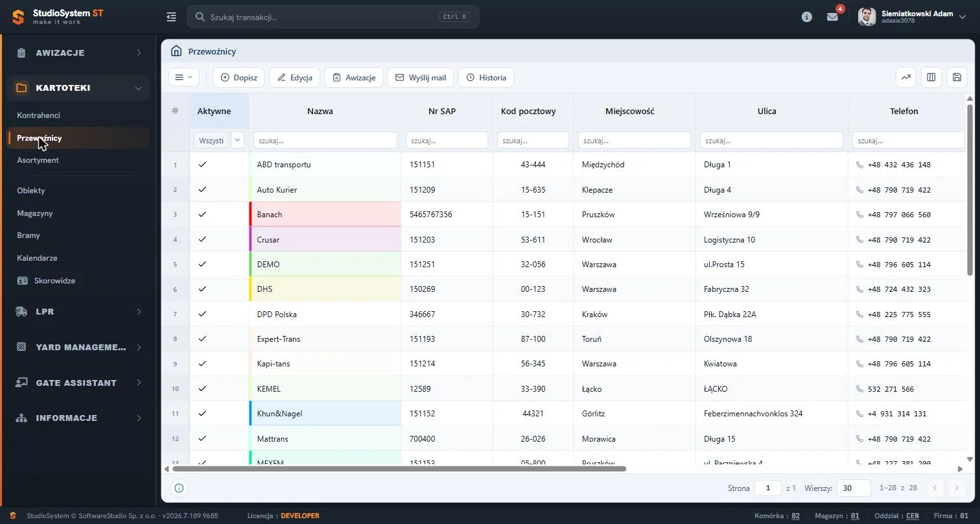Click the save layout disk icon
The image size is (980, 524).
pyautogui.click(x=957, y=77)
